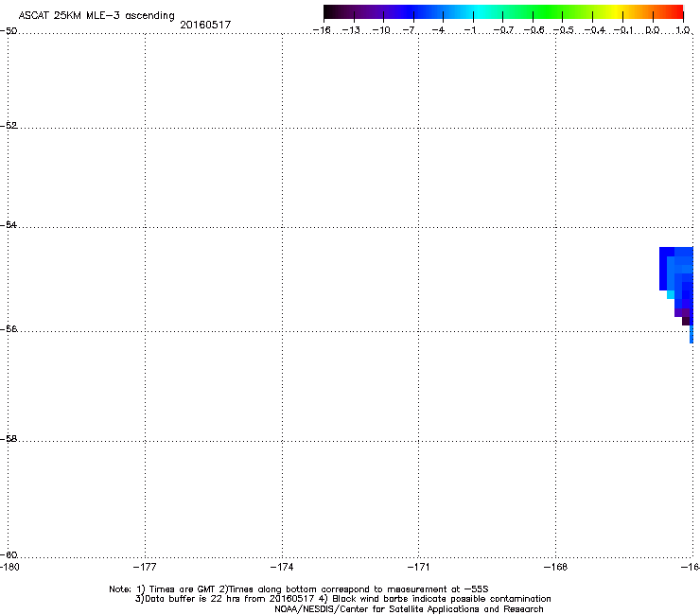Viewport: 700px width, 615px height.
Task: Click the -4 color scale label
Action: tap(438, 30)
